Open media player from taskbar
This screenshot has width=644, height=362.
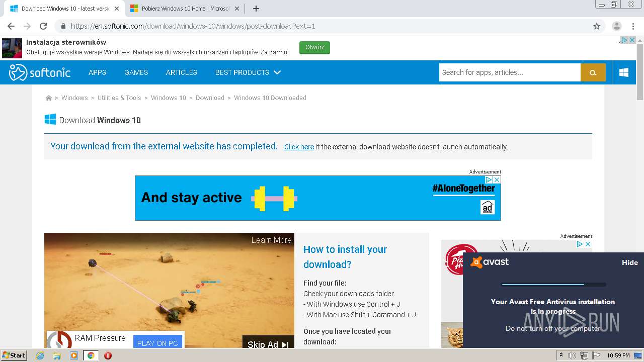[74, 355]
